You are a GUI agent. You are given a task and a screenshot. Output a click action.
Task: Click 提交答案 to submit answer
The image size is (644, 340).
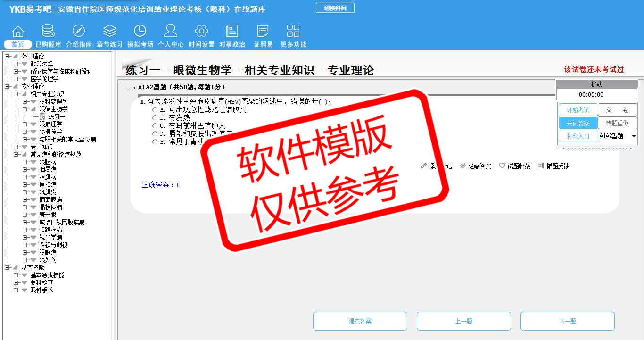(x=360, y=321)
